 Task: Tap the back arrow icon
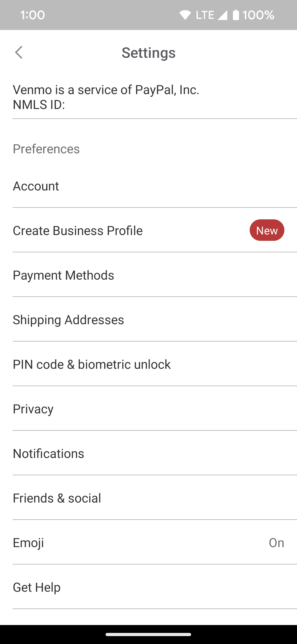click(x=19, y=52)
